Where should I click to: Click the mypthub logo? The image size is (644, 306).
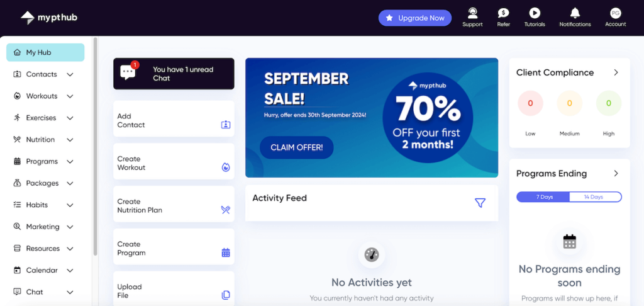click(x=49, y=18)
